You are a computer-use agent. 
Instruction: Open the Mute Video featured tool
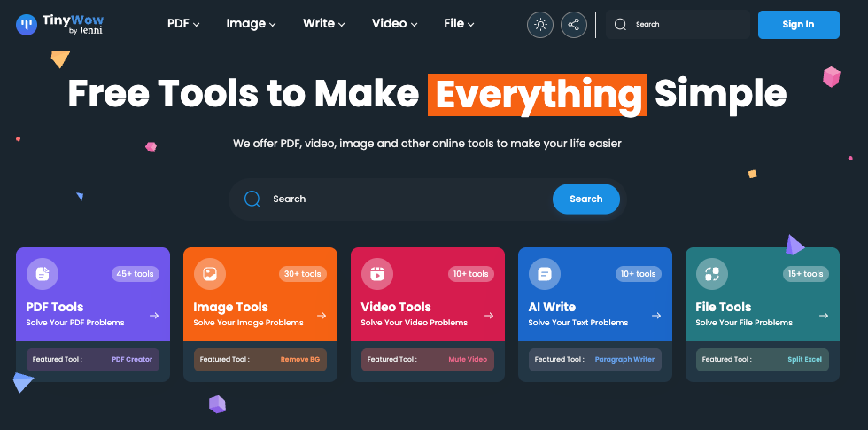click(x=468, y=360)
